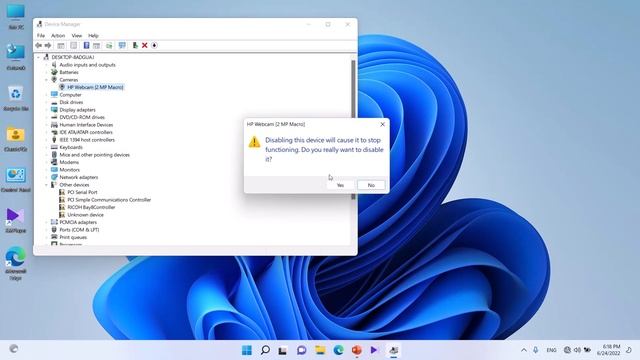The width and height of the screenshot is (640, 360).
Task: Select the RICOH Bay8Controller device
Action: point(91,207)
